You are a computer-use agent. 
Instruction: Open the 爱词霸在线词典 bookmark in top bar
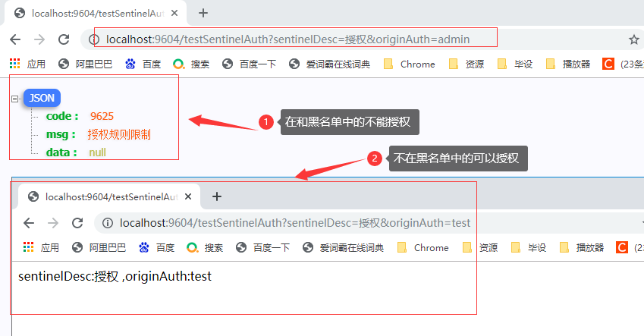(330, 64)
